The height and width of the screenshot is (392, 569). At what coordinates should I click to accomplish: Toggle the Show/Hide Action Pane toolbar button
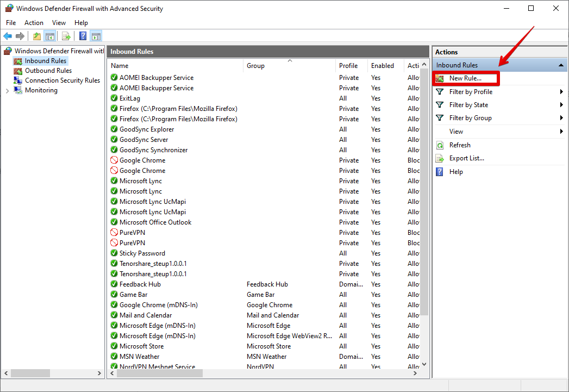coord(96,36)
